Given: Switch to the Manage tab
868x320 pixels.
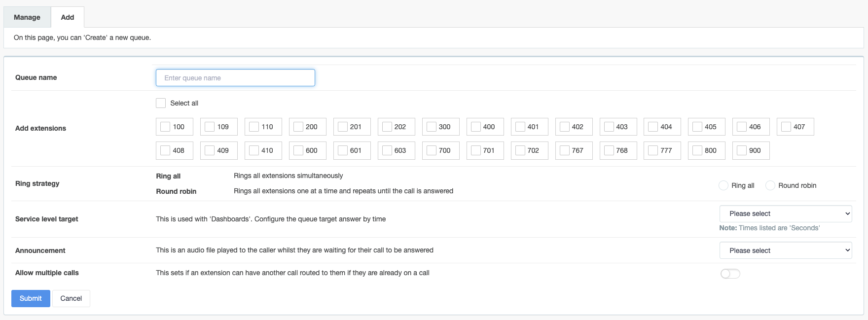Looking at the screenshot, I should [x=27, y=17].
